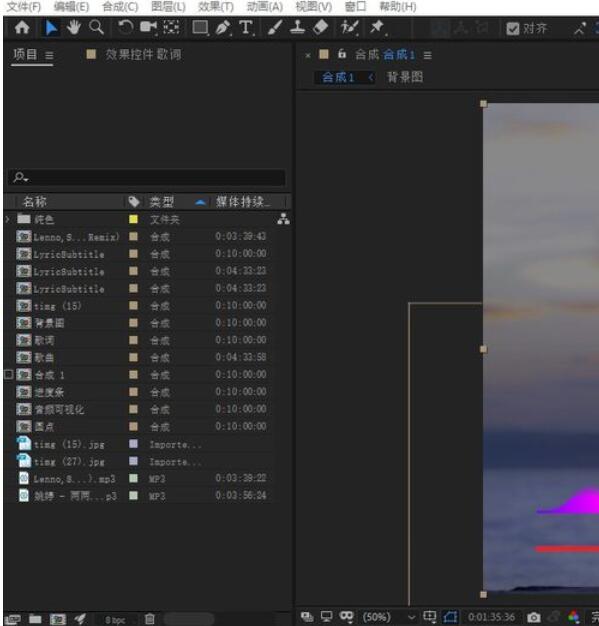Select the ting (15).jpg footage

[69, 444]
